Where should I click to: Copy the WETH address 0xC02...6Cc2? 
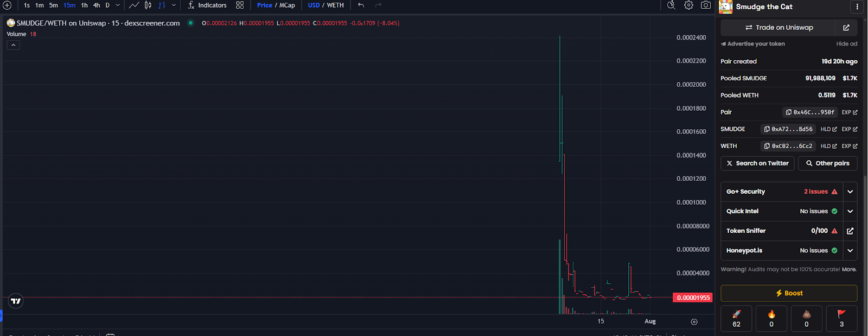click(x=789, y=146)
